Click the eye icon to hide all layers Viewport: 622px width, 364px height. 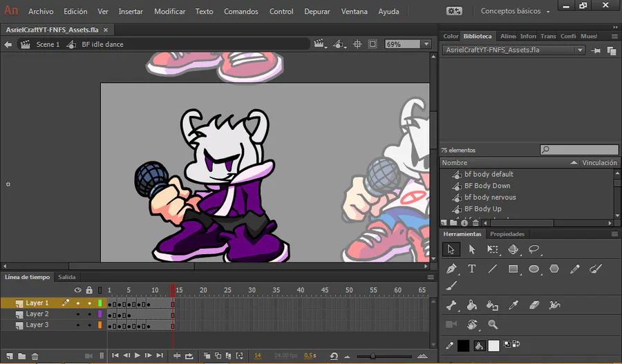tap(77, 290)
